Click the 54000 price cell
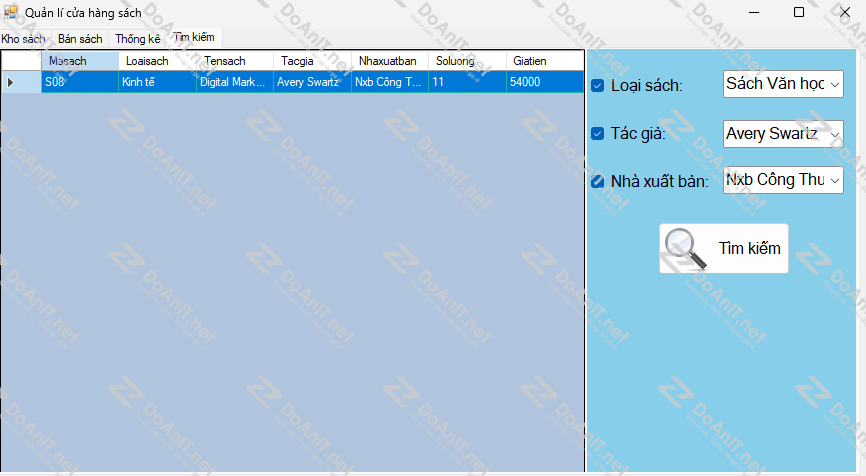Image resolution: width=866 pixels, height=476 pixels. click(544, 82)
